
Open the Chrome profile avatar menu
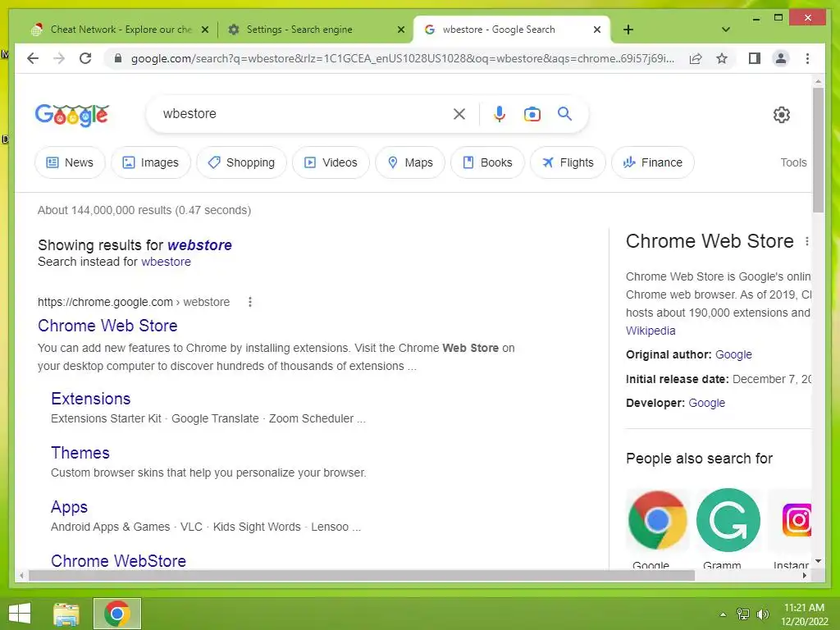(x=781, y=58)
